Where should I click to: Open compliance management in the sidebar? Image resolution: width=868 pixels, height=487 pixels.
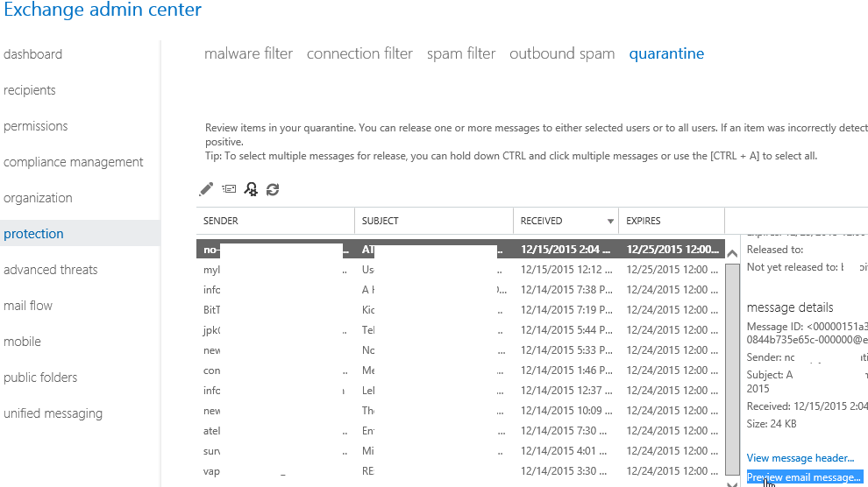click(x=74, y=162)
